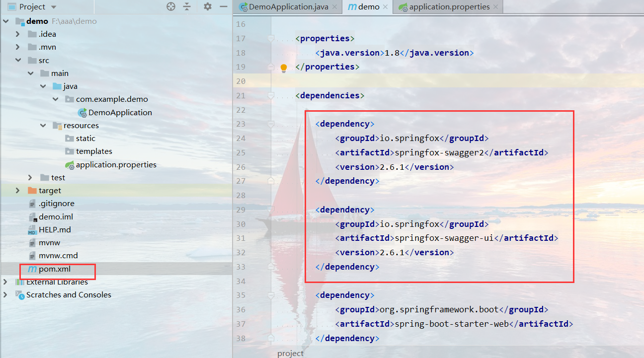Screen dimensions: 644x358
Task: Click the Spring icon on DemoApplication.java tab
Action: click(x=244, y=7)
